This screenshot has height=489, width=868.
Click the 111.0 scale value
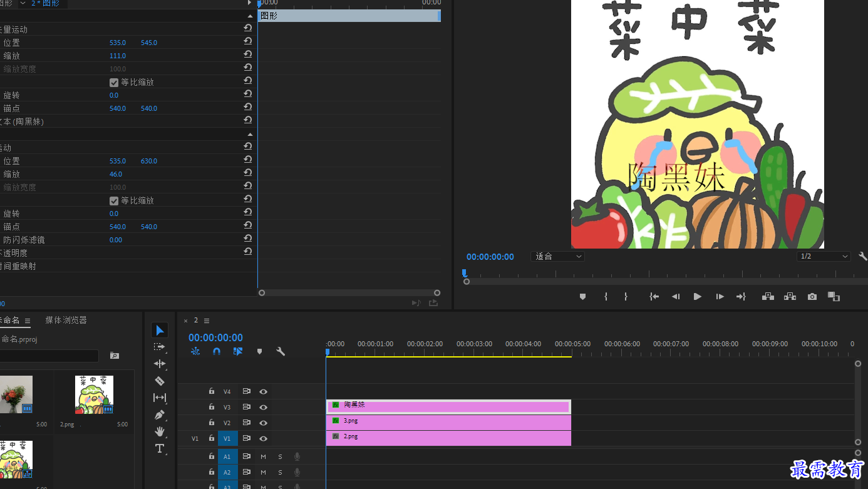tap(118, 56)
